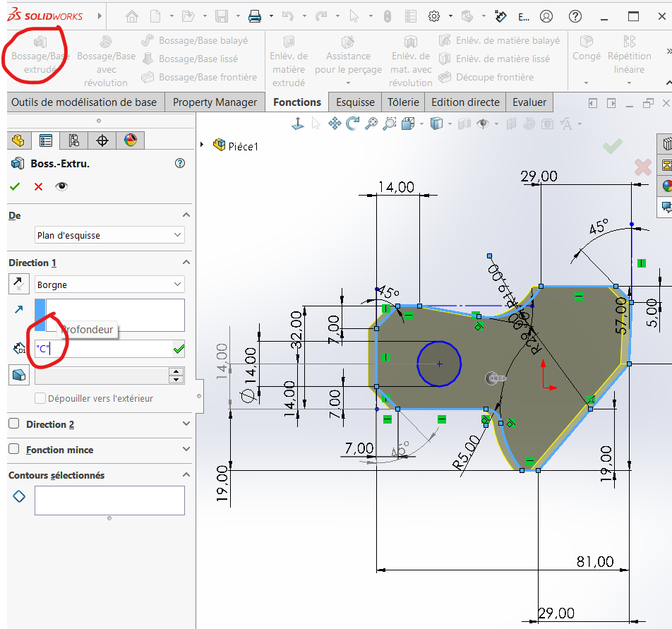Viewport: 672px width, 629px height.
Task: Switch to Outils de modélisation de base tab
Action: (x=84, y=102)
